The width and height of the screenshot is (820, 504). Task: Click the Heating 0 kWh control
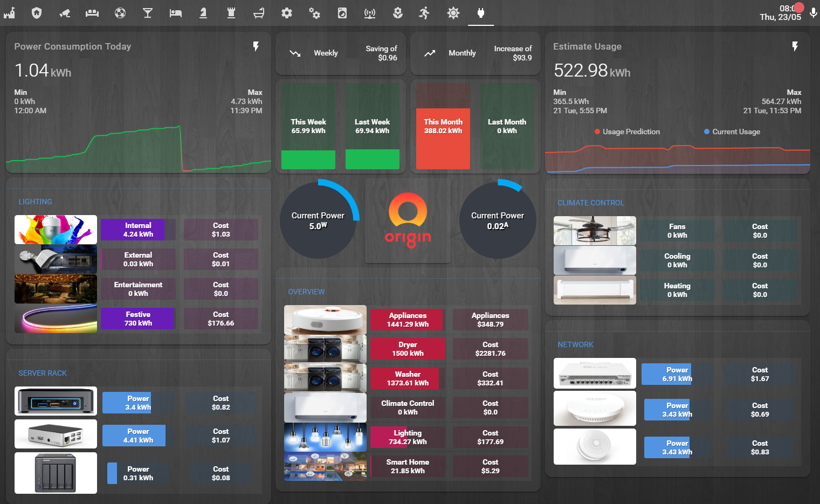[677, 290]
